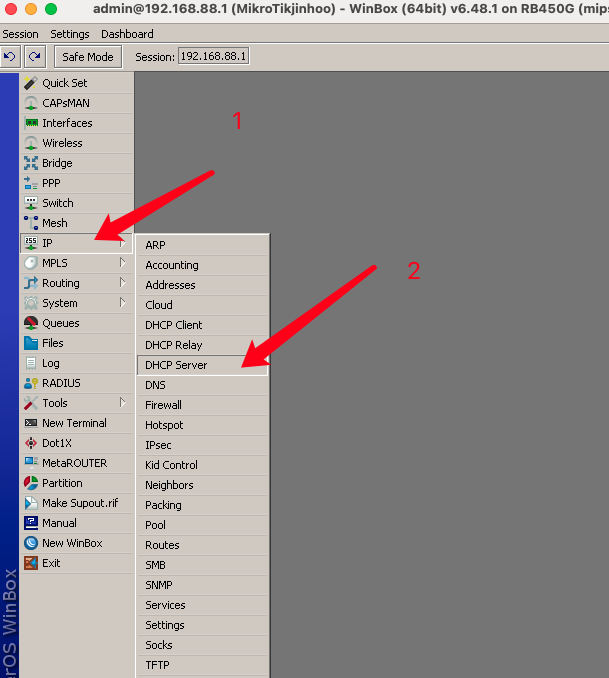
Task: Select Hotspot from IP submenu
Action: (202, 425)
